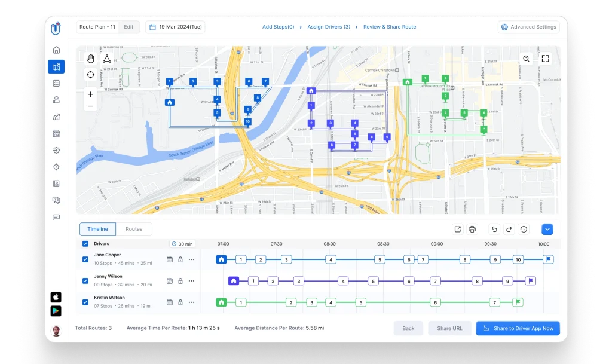Image resolution: width=612 pixels, height=364 pixels.
Task: Open the 19 Mar 2024 date picker
Action: 175,27
